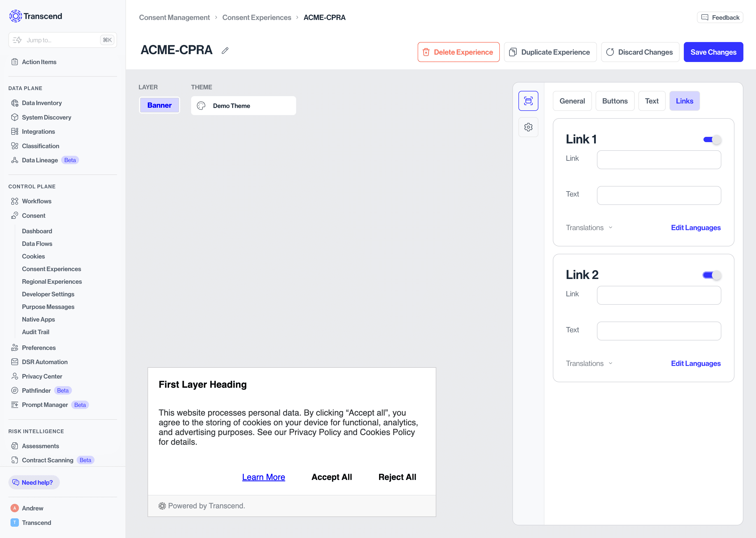Open Developer Settings in the sidebar
This screenshot has height=538, width=756.
48,294
